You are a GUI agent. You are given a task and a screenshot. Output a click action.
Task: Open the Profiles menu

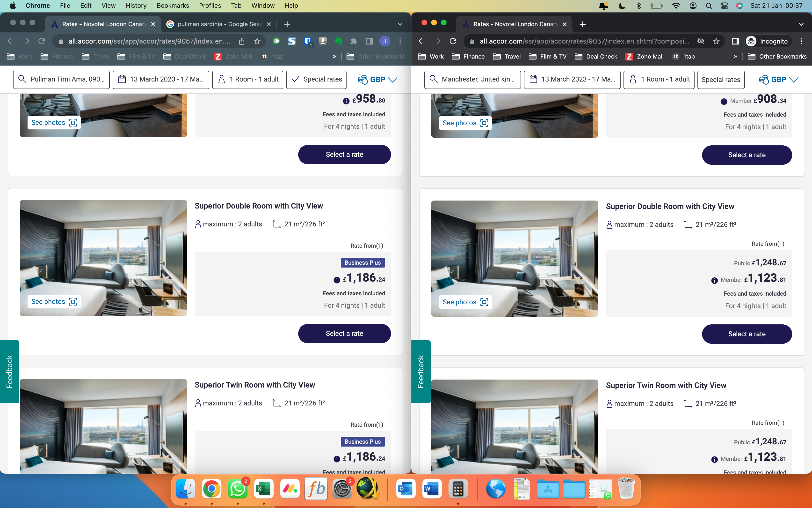coord(210,6)
